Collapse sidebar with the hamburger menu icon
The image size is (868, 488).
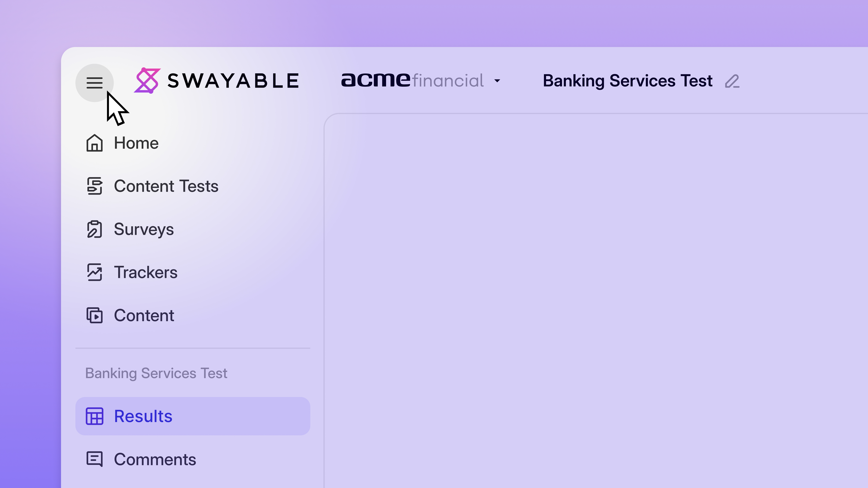(94, 83)
